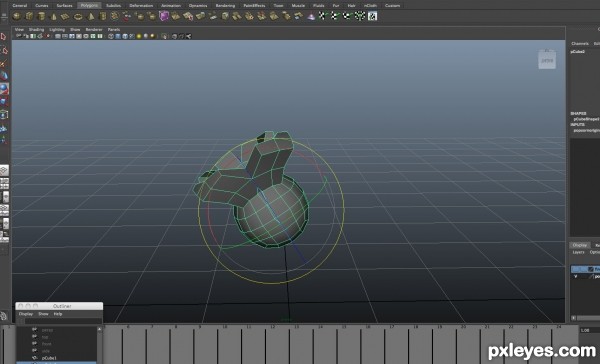The height and width of the screenshot is (364, 600).
Task: Open the Outliner Display menu
Action: pos(26,314)
